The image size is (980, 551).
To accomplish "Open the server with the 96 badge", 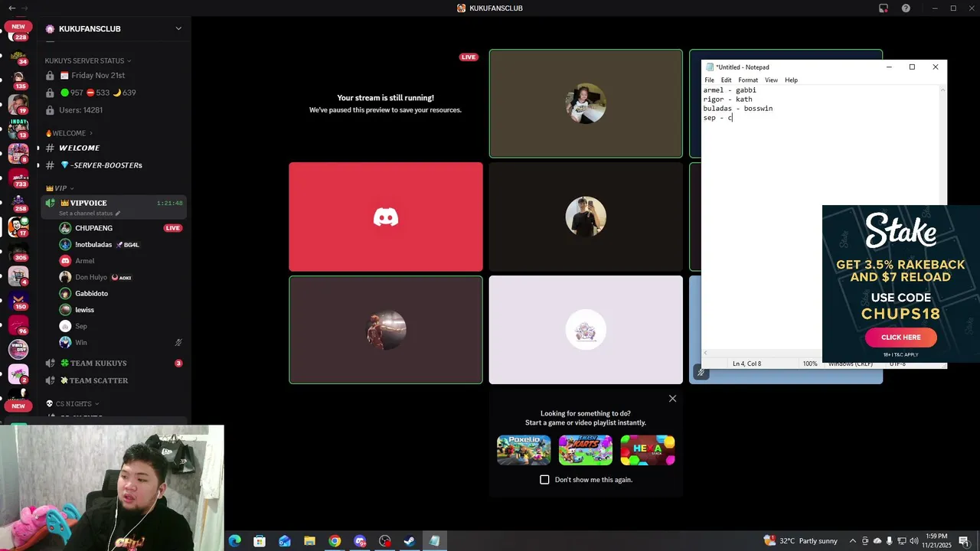I will tap(18, 325).
